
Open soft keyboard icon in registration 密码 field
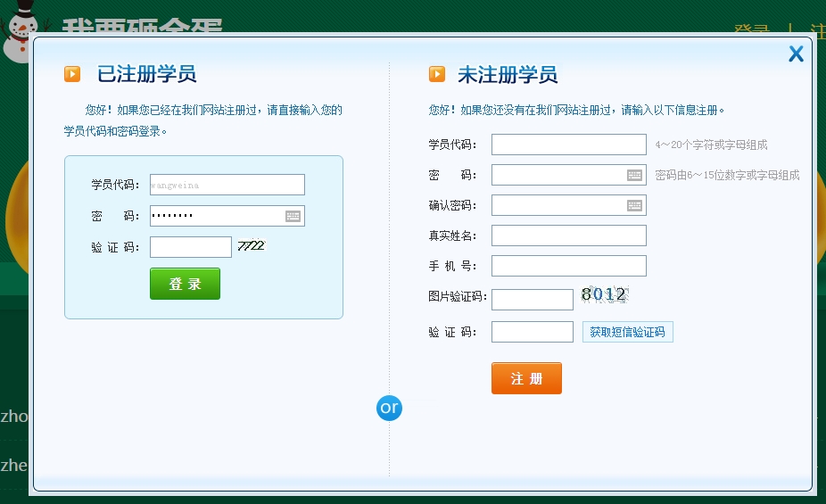coord(634,175)
